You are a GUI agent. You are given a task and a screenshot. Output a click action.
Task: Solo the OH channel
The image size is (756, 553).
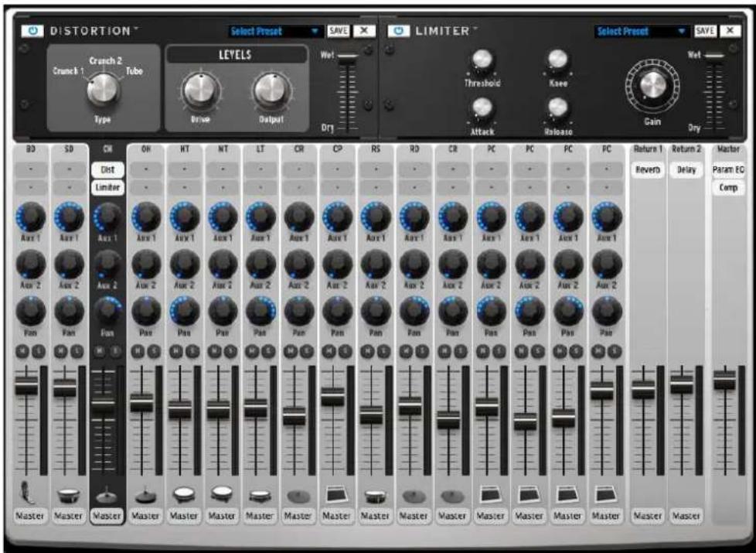[154, 352]
